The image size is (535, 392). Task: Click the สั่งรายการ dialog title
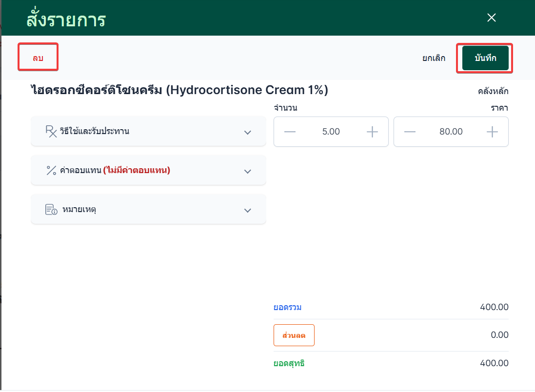coord(66,19)
